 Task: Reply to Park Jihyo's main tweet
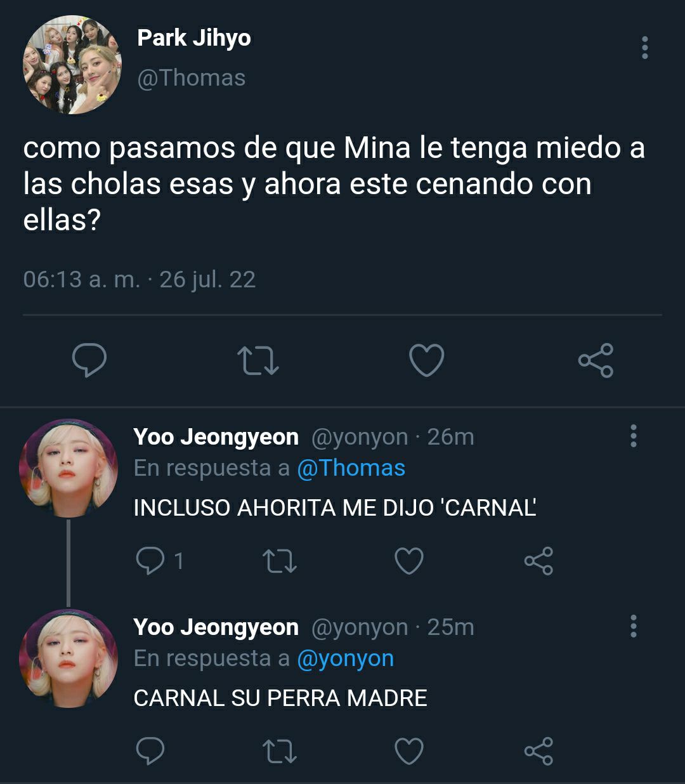(89, 360)
